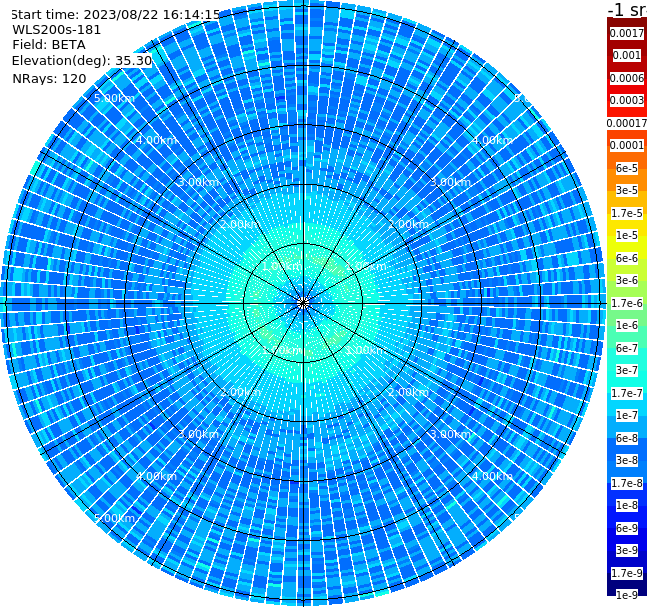Screen dimensions: 647x607
Task: Click the lower-left '3.00km' ring label
Action: pyautogui.click(x=198, y=434)
